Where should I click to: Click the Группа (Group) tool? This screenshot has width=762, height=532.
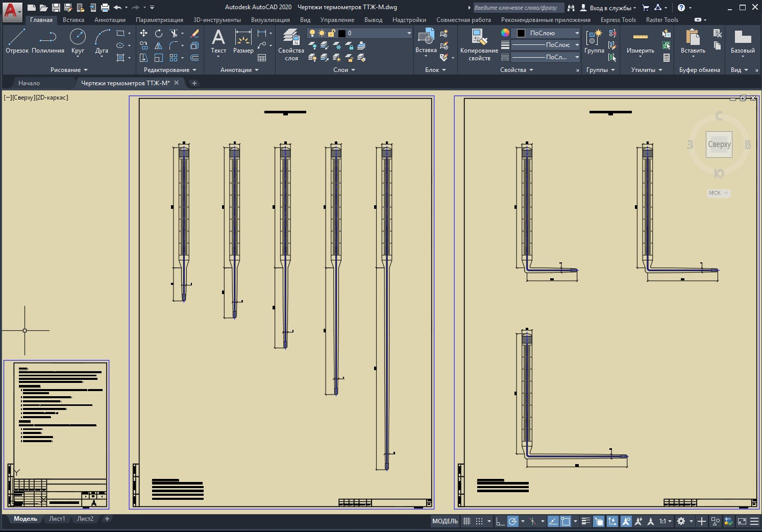594,41
